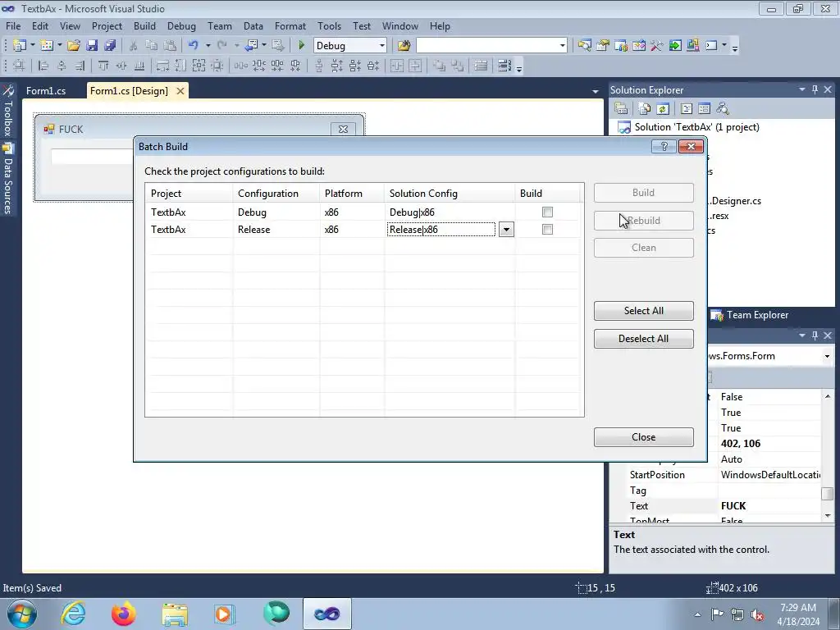Open the Debug configuration combo box
Screen dimensions: 840x630
[349, 46]
